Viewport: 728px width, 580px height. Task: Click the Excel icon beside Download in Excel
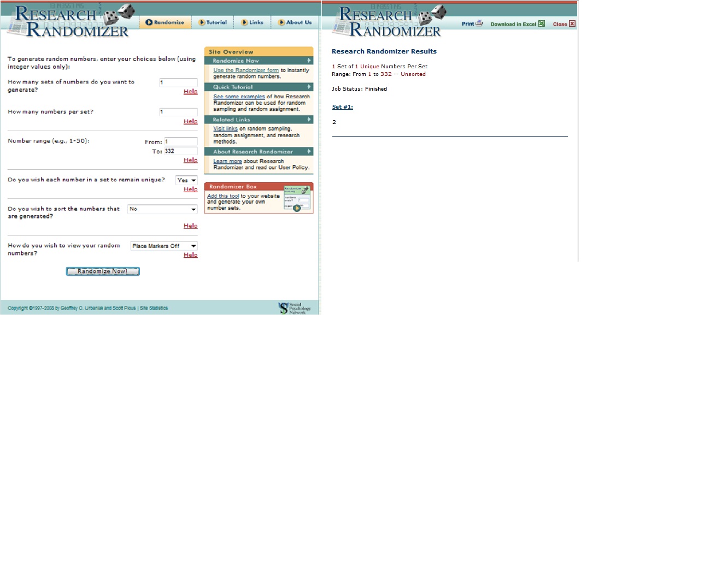tap(542, 23)
